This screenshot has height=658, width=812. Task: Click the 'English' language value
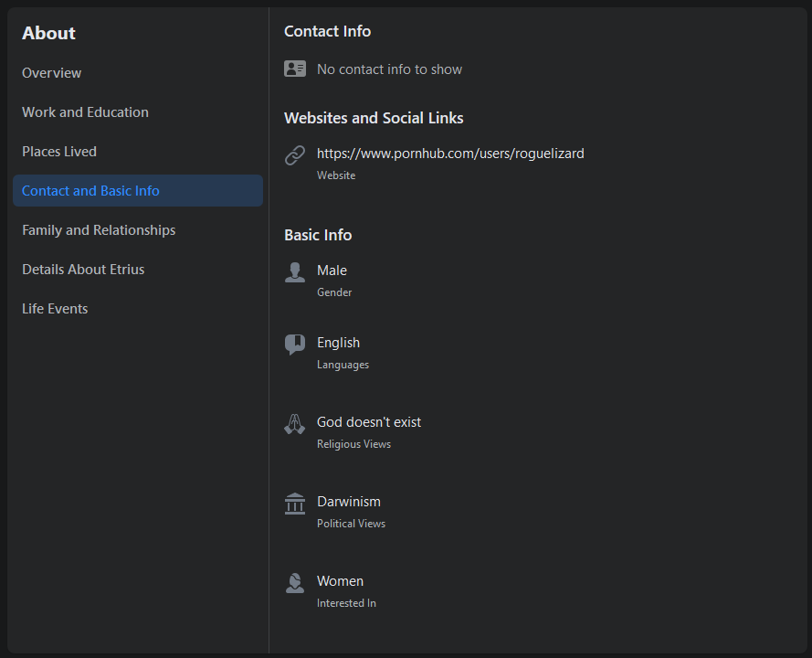point(338,343)
